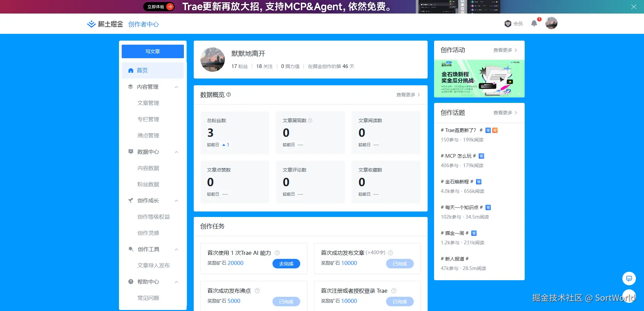Click the 写文章 button
This screenshot has width=644, height=311.
[153, 51]
